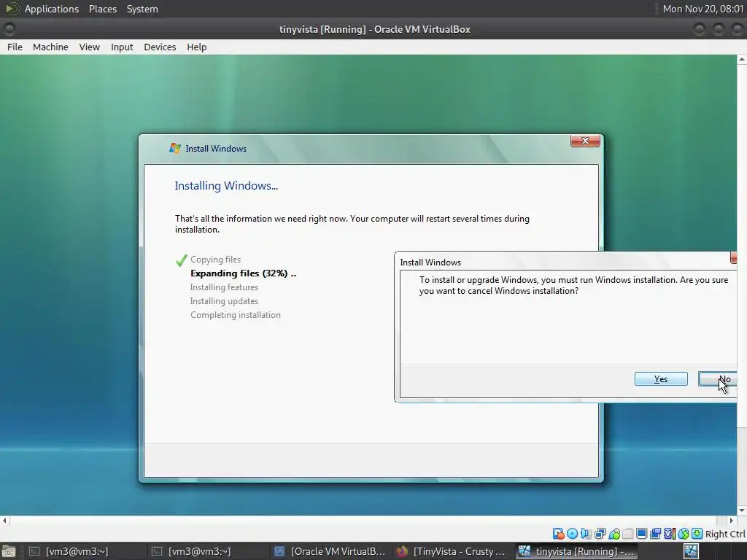Click the audio status icon
747x560 pixels.
click(586, 534)
